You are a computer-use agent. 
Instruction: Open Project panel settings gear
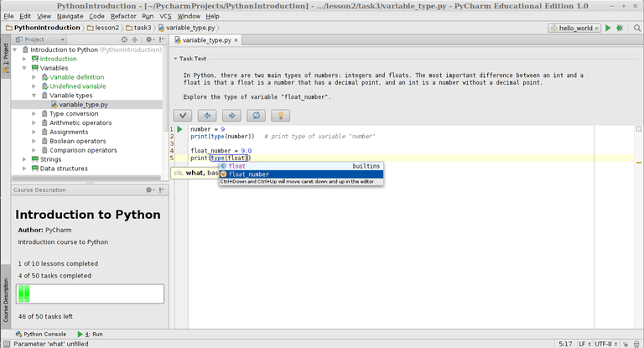[149, 39]
